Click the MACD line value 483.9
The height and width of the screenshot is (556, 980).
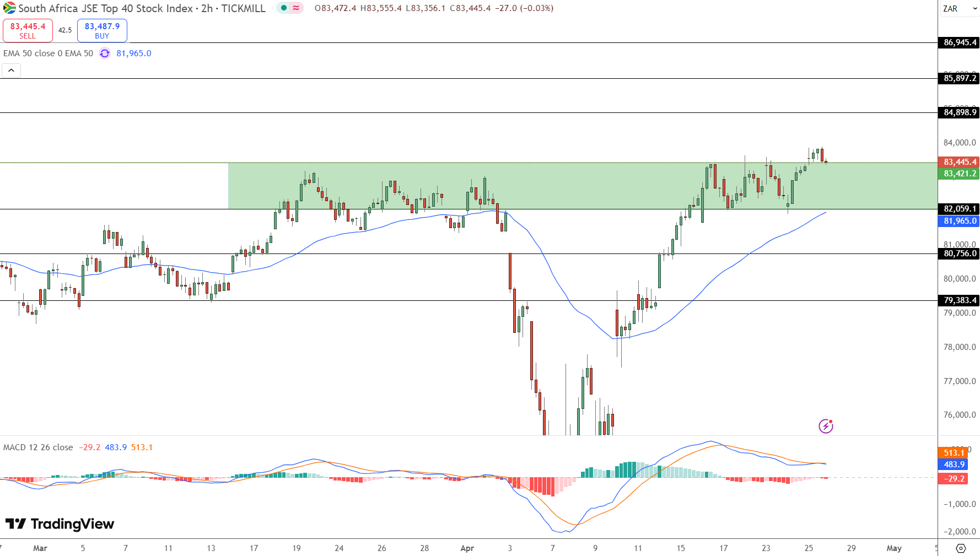click(116, 447)
